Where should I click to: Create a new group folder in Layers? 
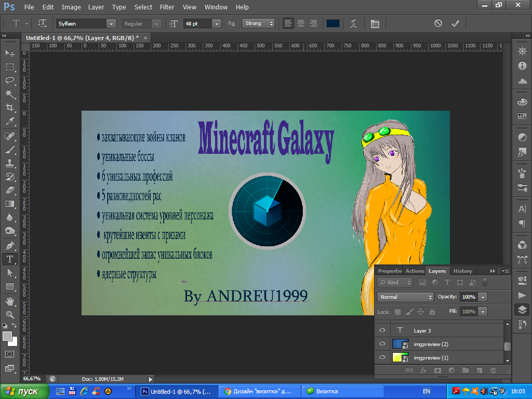pos(465,370)
